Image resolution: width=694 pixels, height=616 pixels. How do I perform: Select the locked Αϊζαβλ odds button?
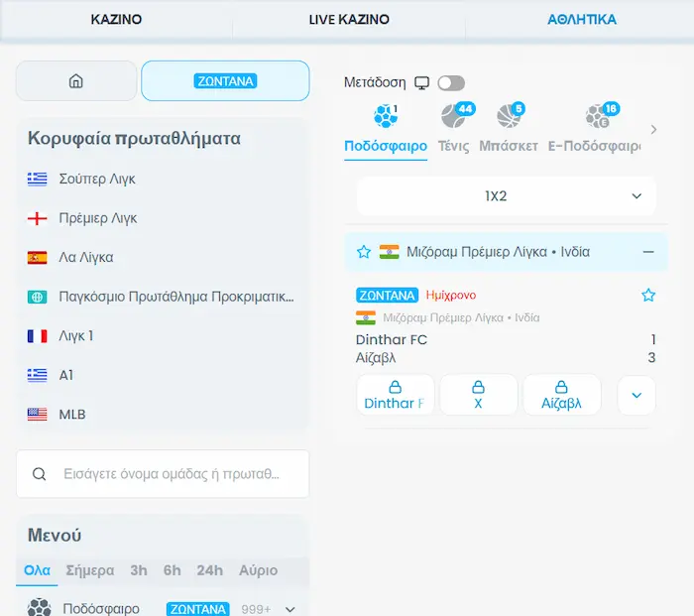[561, 395]
